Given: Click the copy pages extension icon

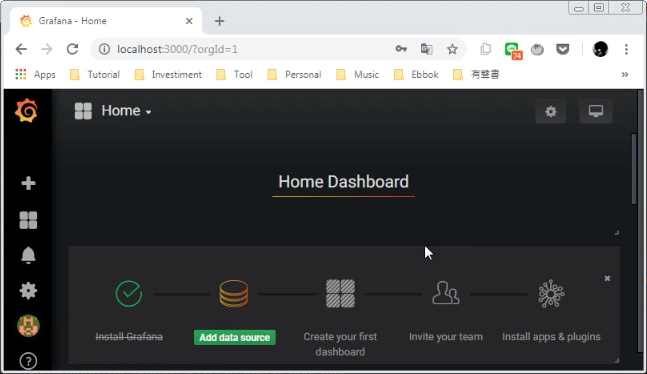Looking at the screenshot, I should point(486,49).
